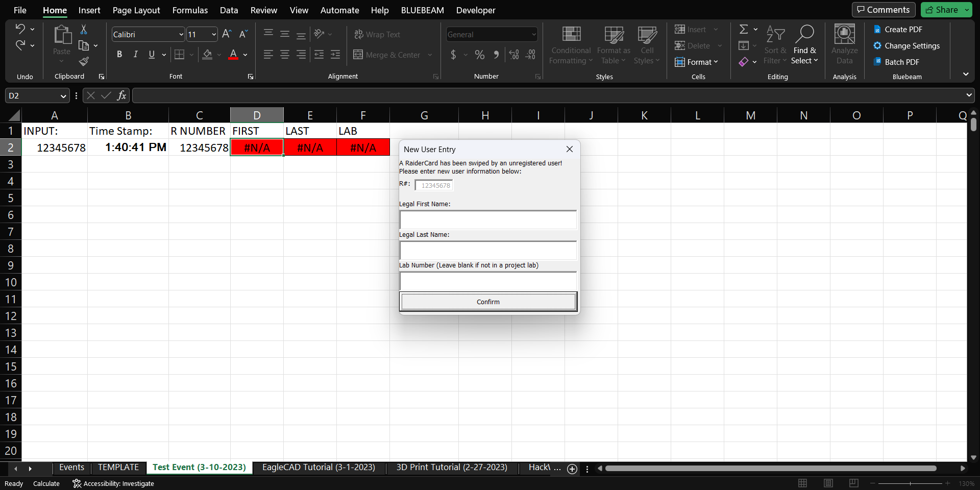Open the font color swatch
The width and height of the screenshot is (980, 490).
233,55
